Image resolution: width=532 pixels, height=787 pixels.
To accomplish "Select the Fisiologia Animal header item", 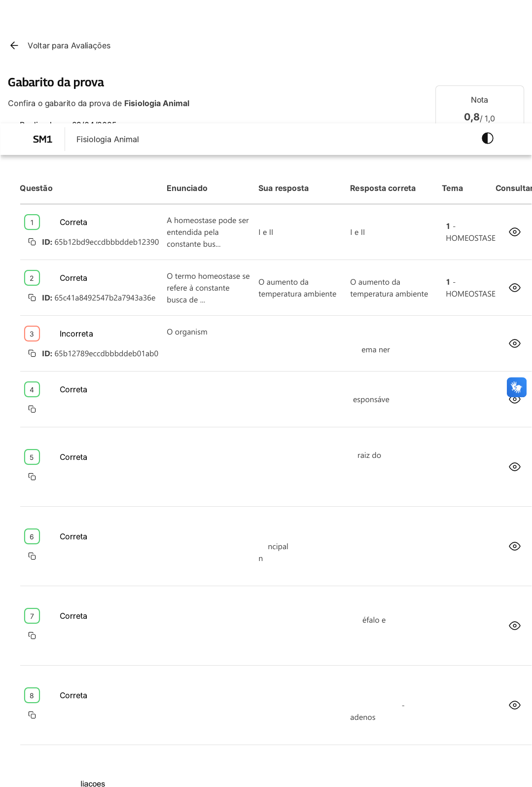I will [x=107, y=139].
